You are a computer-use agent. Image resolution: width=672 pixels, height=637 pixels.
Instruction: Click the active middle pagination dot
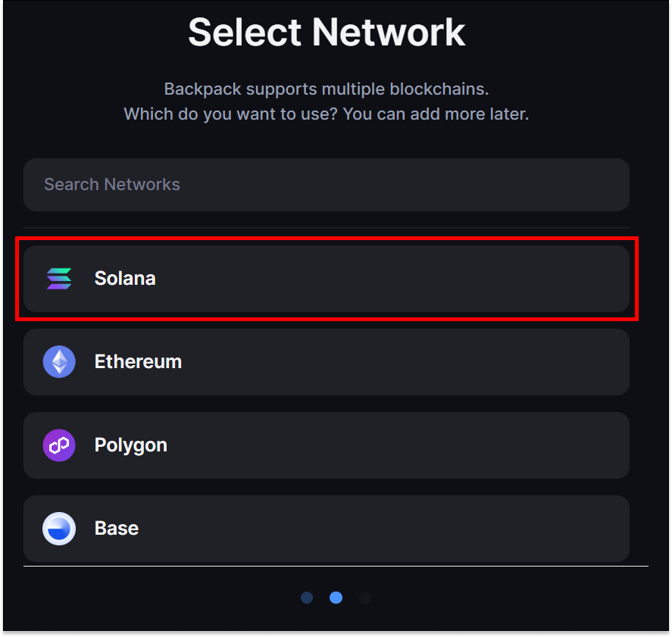click(336, 598)
